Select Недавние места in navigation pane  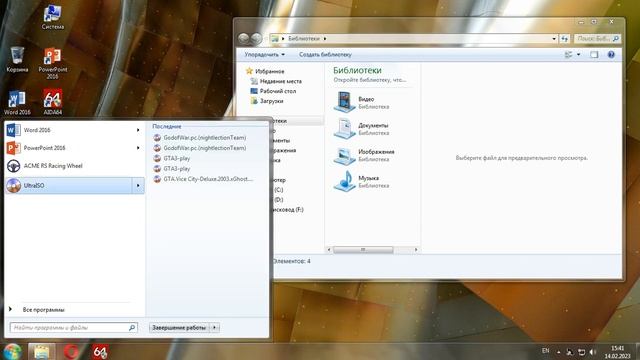(276, 81)
